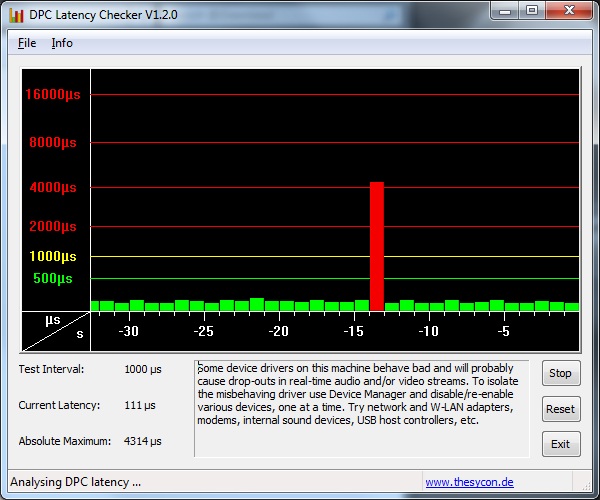Click the Absolute Maximum 4314 µs value
The image size is (600, 500).
(142, 441)
